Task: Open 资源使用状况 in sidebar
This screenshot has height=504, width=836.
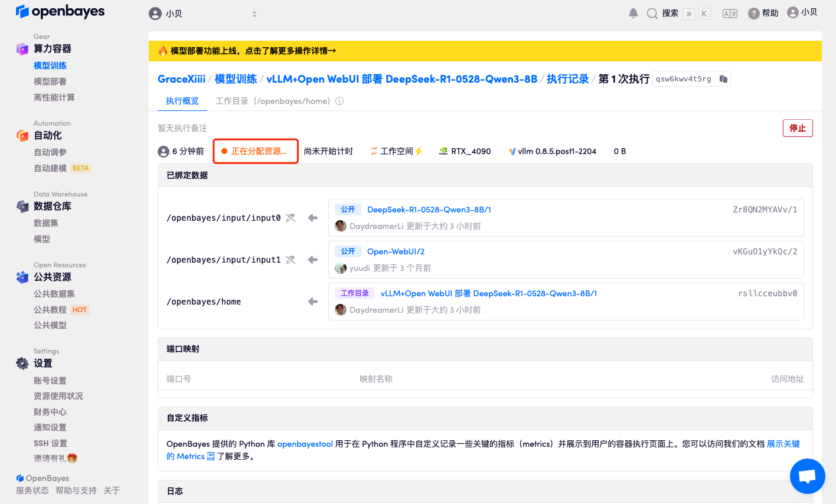Action: (x=58, y=396)
